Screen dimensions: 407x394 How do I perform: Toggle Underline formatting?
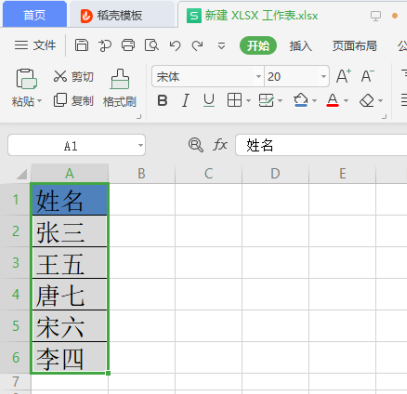(209, 100)
